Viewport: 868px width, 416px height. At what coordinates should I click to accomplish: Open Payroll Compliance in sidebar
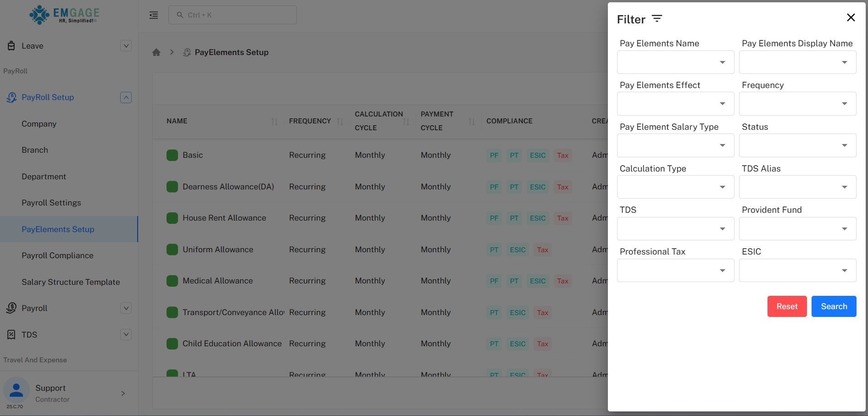point(57,255)
